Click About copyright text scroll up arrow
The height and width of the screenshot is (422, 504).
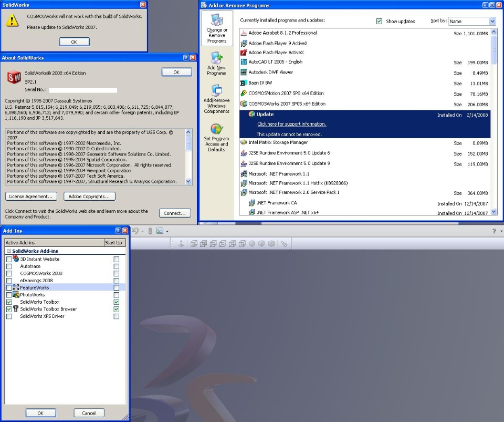coord(188,132)
